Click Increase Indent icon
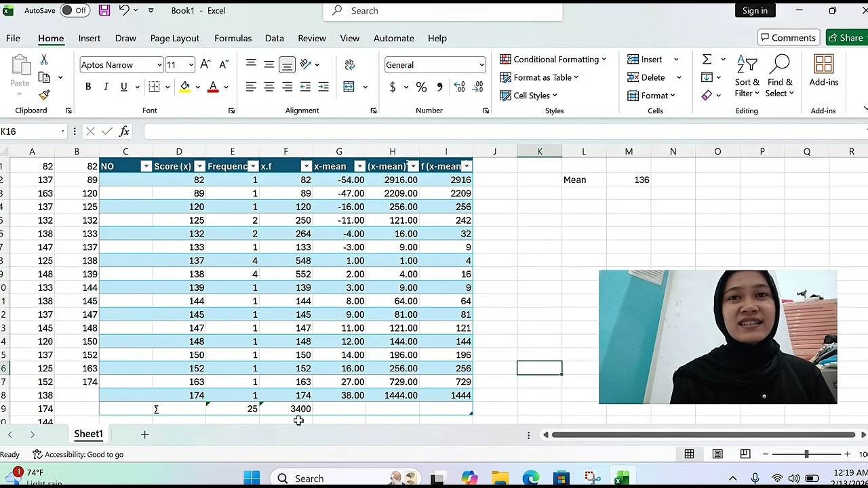This screenshot has height=488, width=868. click(323, 87)
